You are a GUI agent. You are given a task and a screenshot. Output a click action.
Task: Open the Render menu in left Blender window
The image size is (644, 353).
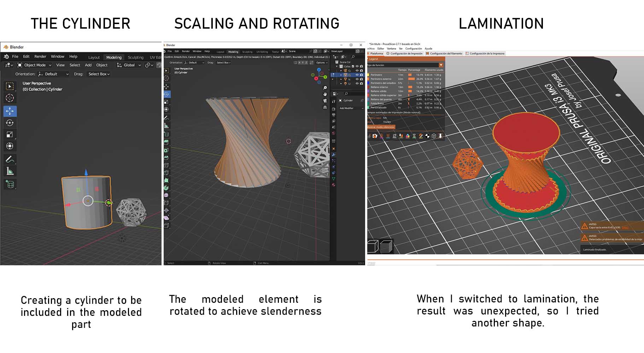click(x=40, y=57)
